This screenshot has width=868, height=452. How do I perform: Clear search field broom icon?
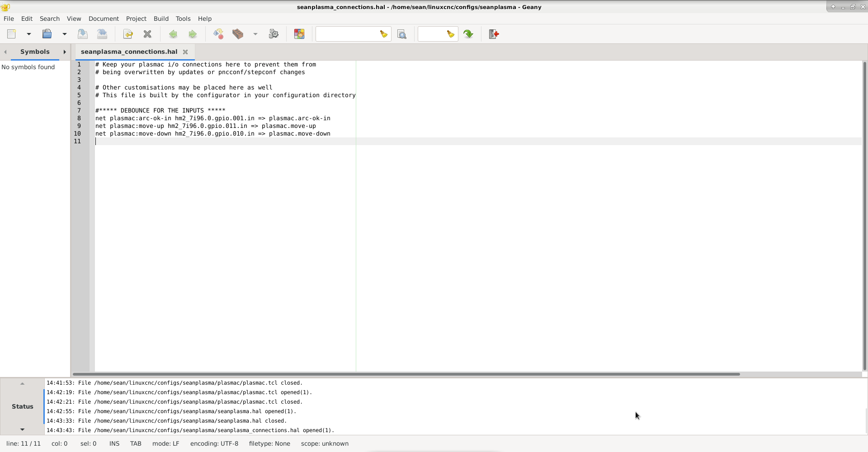[x=384, y=34]
